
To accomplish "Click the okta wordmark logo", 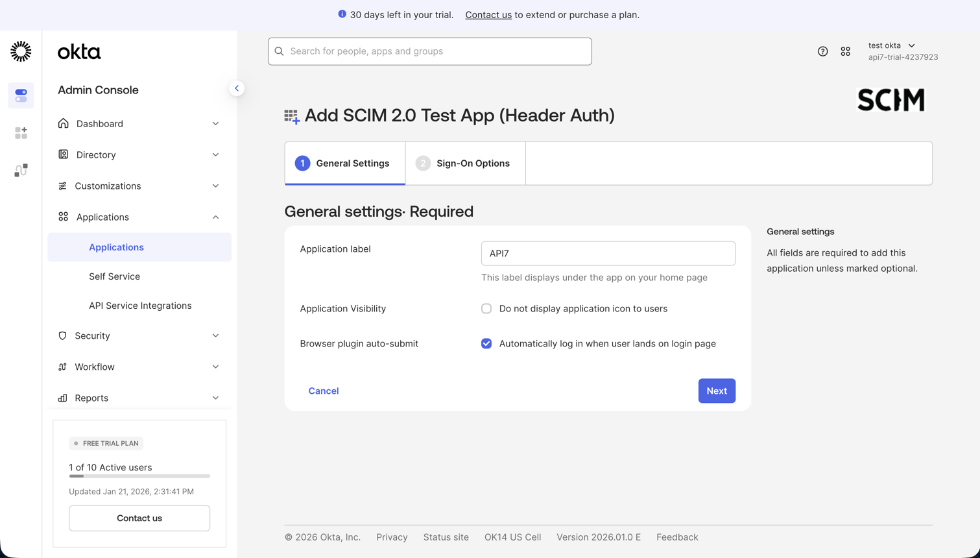I will 78,51.
